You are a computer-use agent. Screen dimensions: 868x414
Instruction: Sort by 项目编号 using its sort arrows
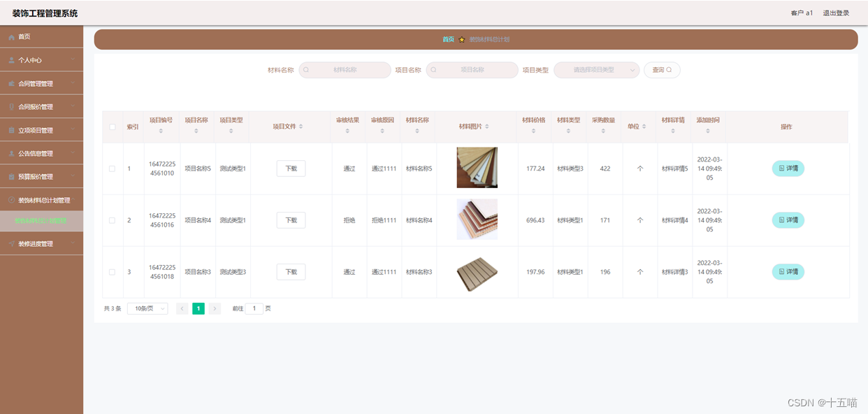coord(161,131)
